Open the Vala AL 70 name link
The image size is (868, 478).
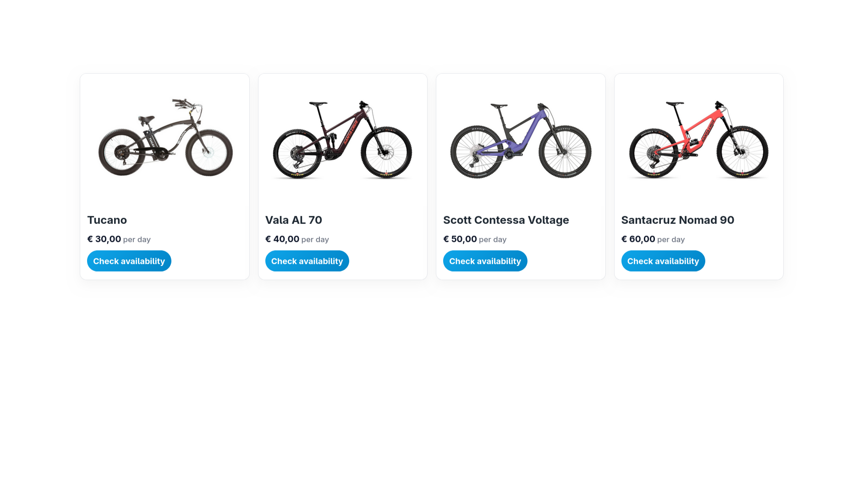point(293,220)
